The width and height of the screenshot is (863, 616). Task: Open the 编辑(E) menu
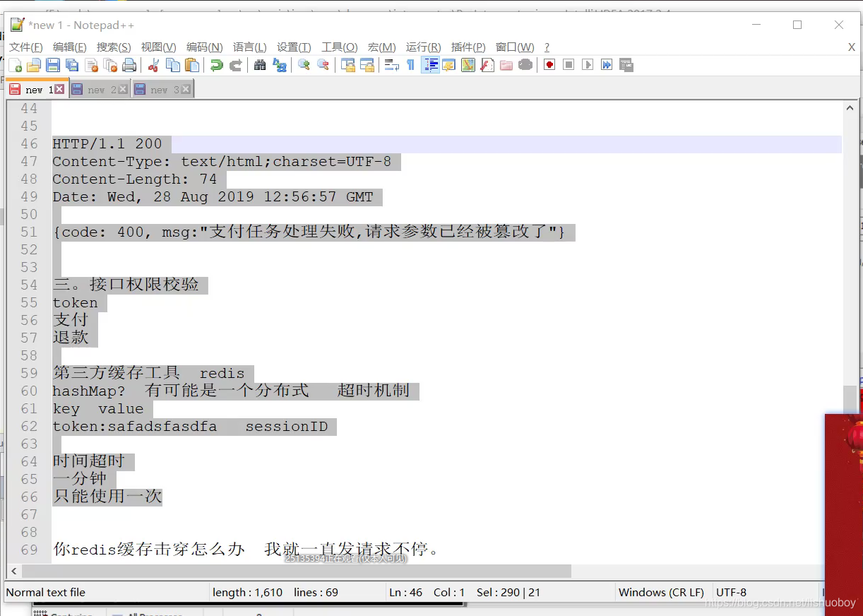pos(70,47)
